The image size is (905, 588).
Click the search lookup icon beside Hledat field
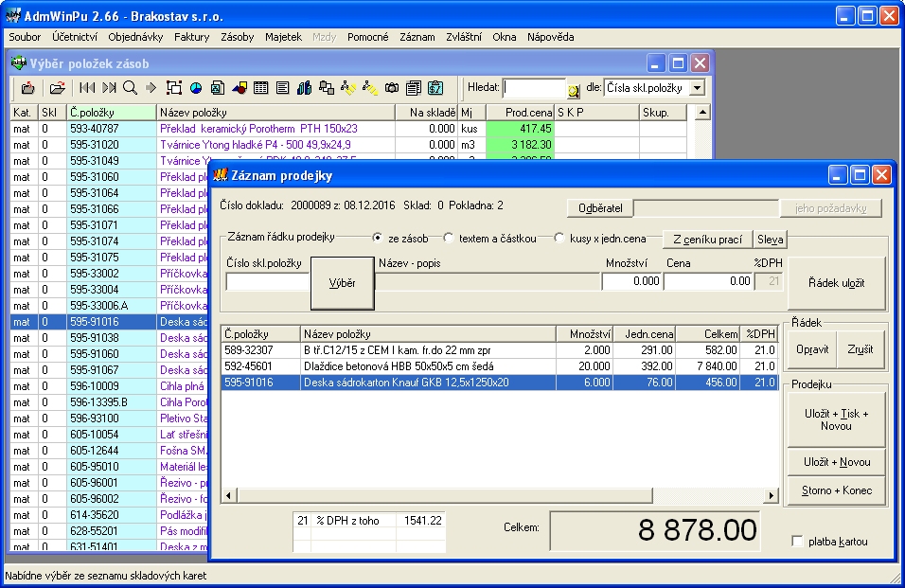573,90
